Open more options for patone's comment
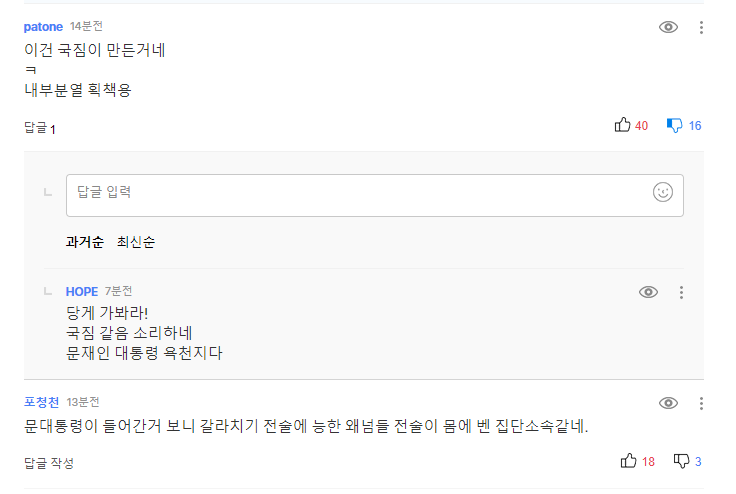736x494 pixels. 701,27
